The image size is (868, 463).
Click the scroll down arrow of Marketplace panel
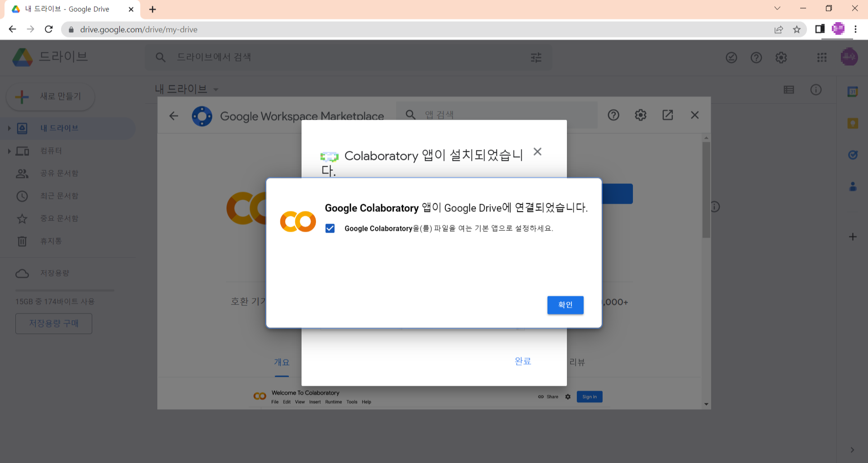(x=706, y=404)
